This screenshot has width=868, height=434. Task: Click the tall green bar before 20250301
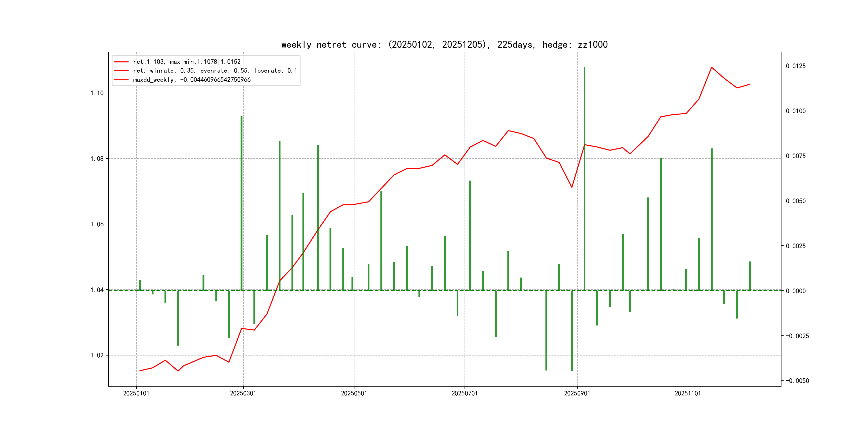tap(241, 202)
